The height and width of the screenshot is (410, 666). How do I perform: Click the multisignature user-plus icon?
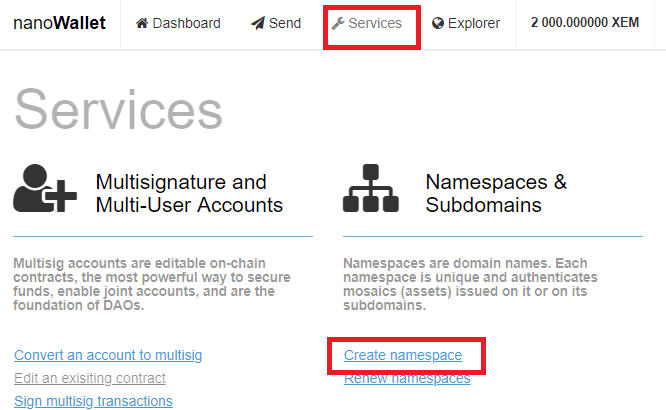[45, 188]
